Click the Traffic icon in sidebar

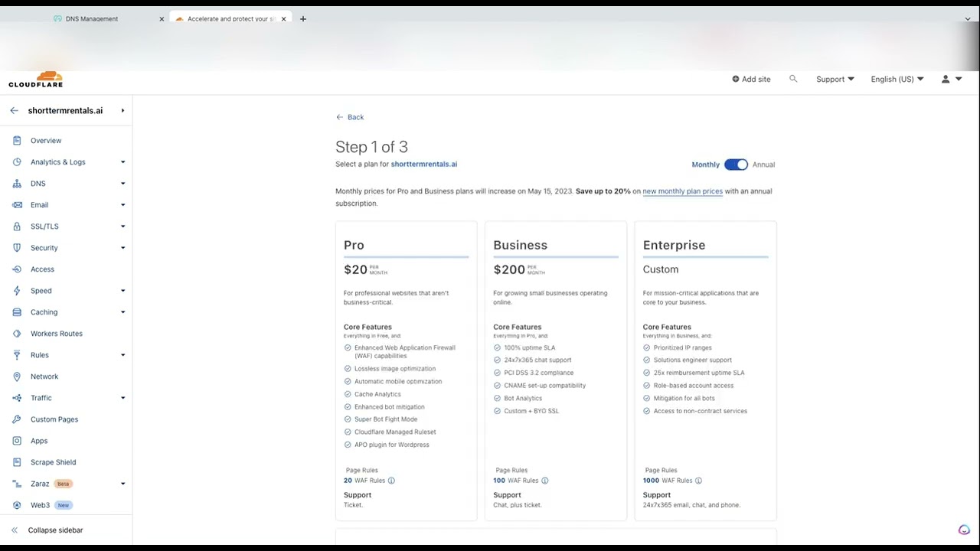click(x=17, y=398)
